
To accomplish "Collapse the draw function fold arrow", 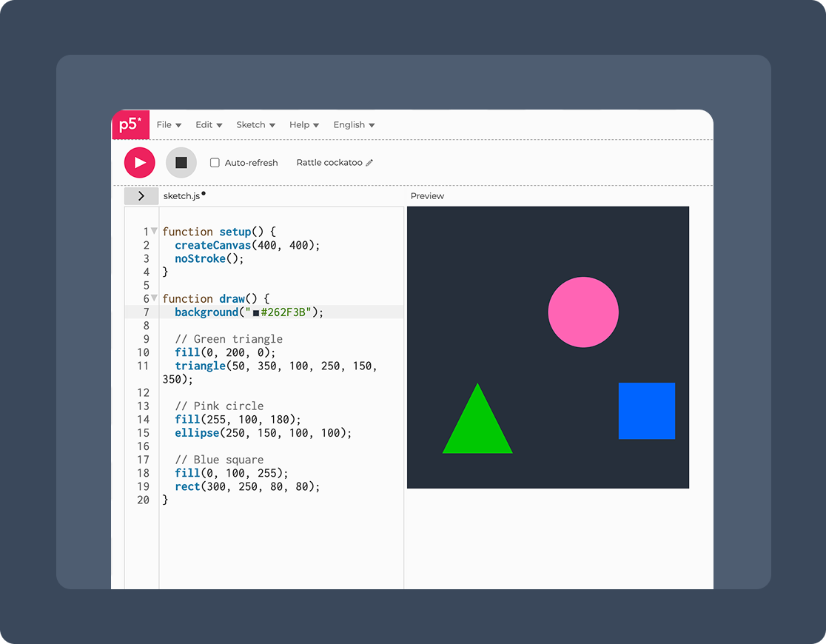I will pyautogui.click(x=154, y=298).
